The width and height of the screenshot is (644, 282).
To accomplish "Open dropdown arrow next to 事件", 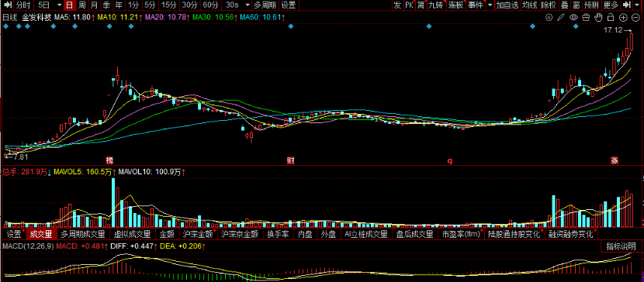I will (x=490, y=5).
